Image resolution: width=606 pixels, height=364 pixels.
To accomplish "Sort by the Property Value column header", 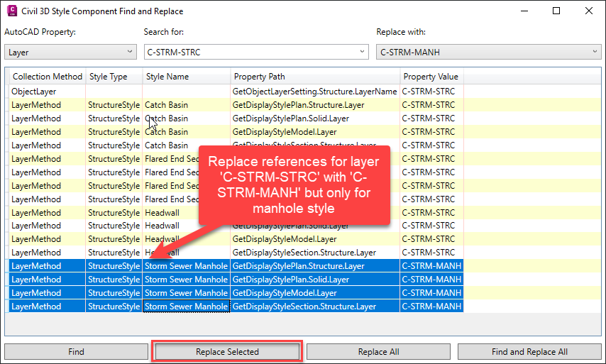I will [x=431, y=77].
